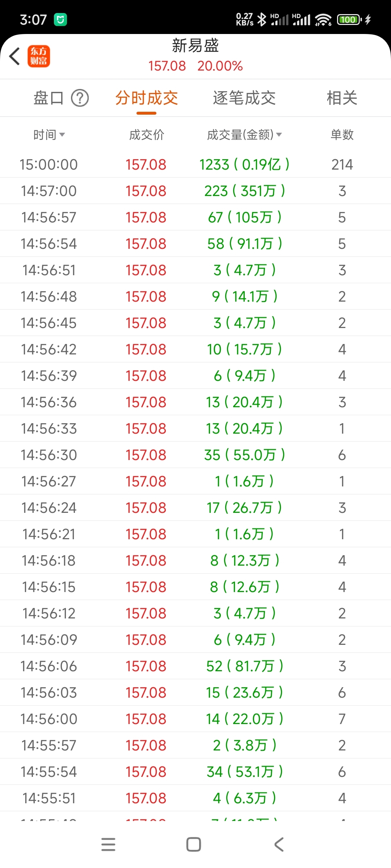
Task: Tap the battery indicator in status bar
Action: (349, 20)
